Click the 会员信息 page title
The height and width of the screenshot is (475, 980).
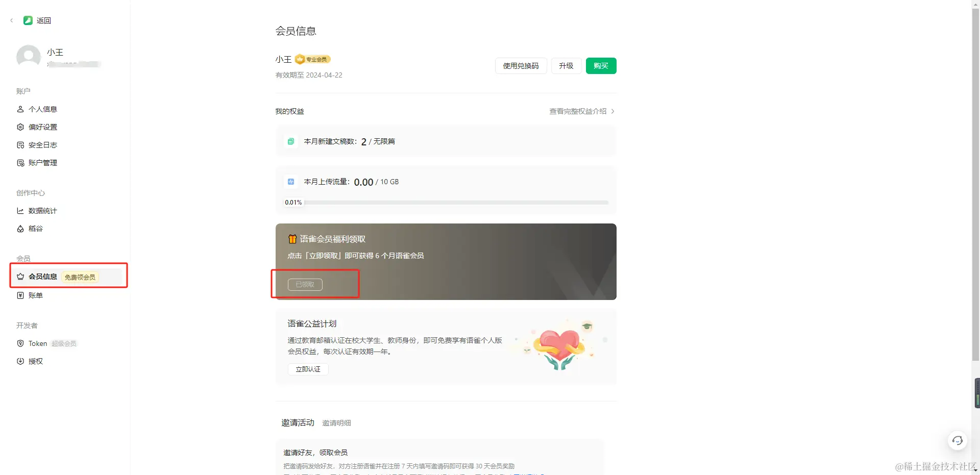click(296, 31)
